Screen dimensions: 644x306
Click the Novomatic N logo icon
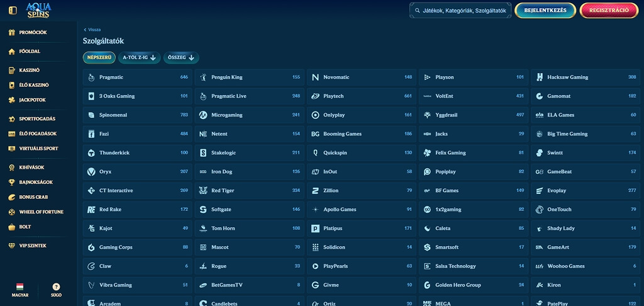point(316,77)
